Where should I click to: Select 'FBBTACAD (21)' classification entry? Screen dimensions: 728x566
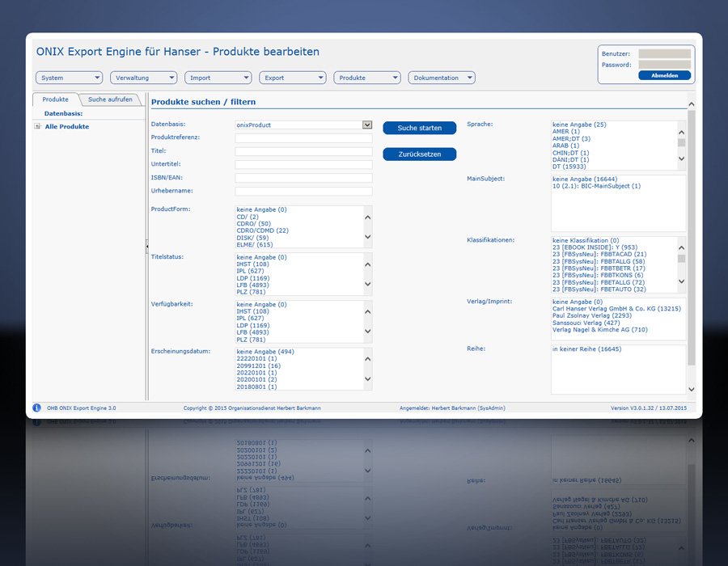(599, 254)
